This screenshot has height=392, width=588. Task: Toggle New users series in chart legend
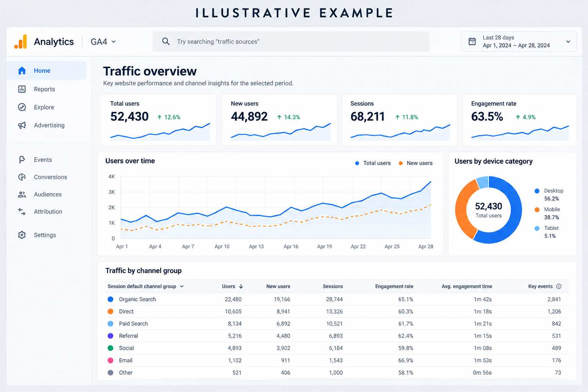pyautogui.click(x=415, y=163)
